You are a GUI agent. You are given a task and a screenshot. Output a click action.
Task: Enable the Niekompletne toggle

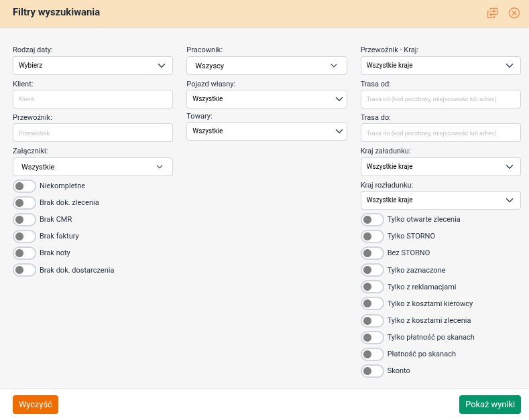pos(24,186)
